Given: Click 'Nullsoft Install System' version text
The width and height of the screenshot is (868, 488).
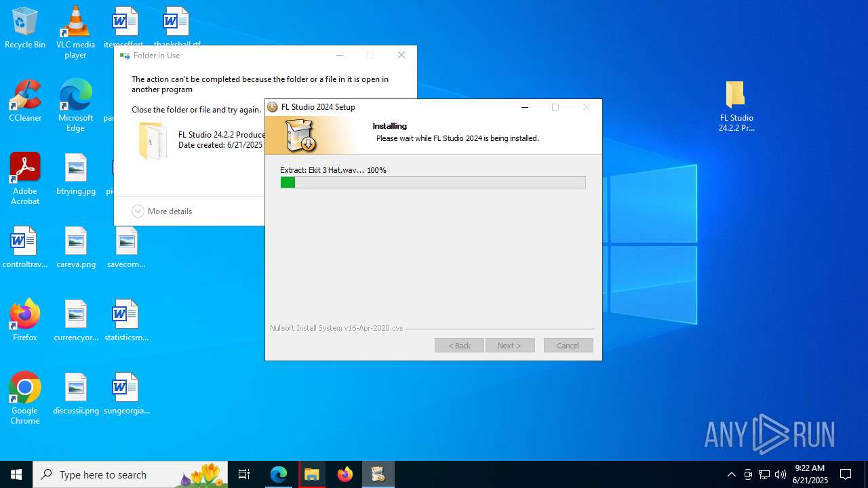Looking at the screenshot, I should point(336,328).
